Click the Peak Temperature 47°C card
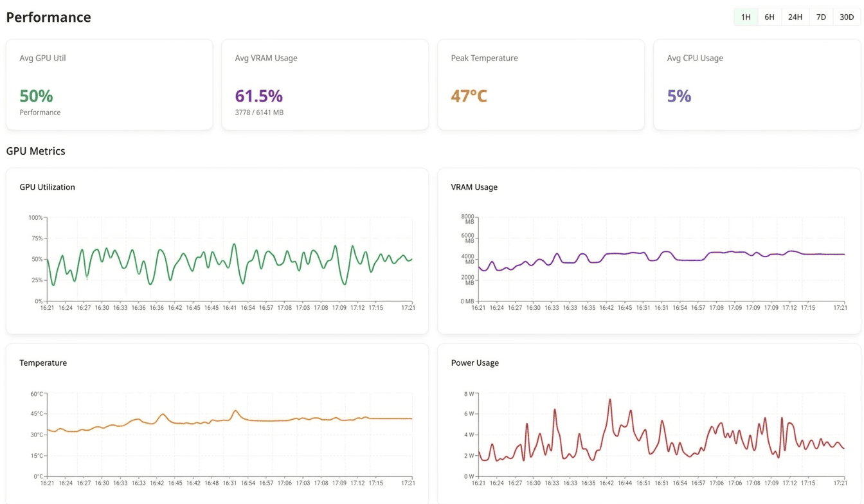 pos(541,84)
